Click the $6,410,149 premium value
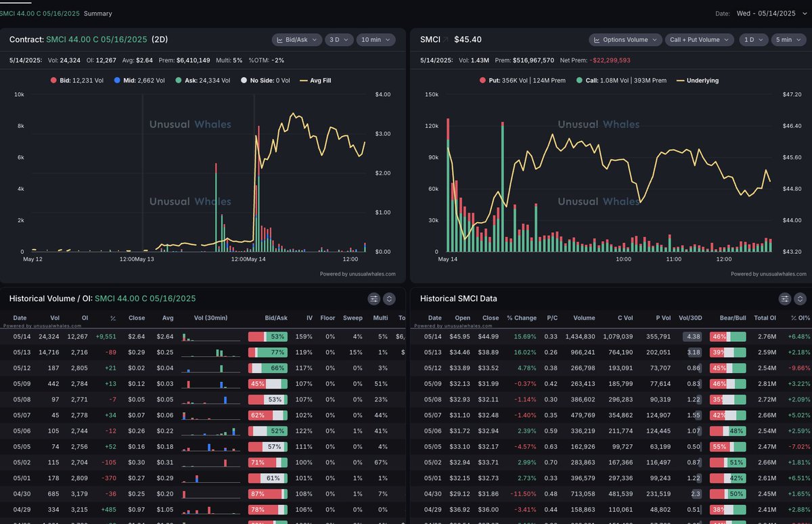Image resolution: width=812 pixels, height=524 pixels. pyautogui.click(x=193, y=60)
